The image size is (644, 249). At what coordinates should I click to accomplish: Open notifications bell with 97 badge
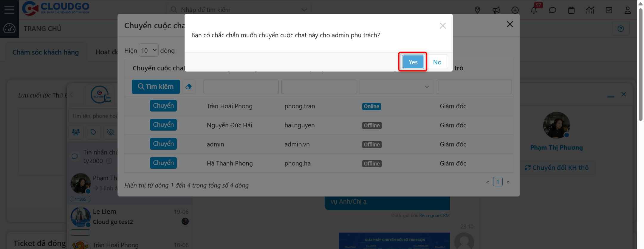tap(534, 10)
